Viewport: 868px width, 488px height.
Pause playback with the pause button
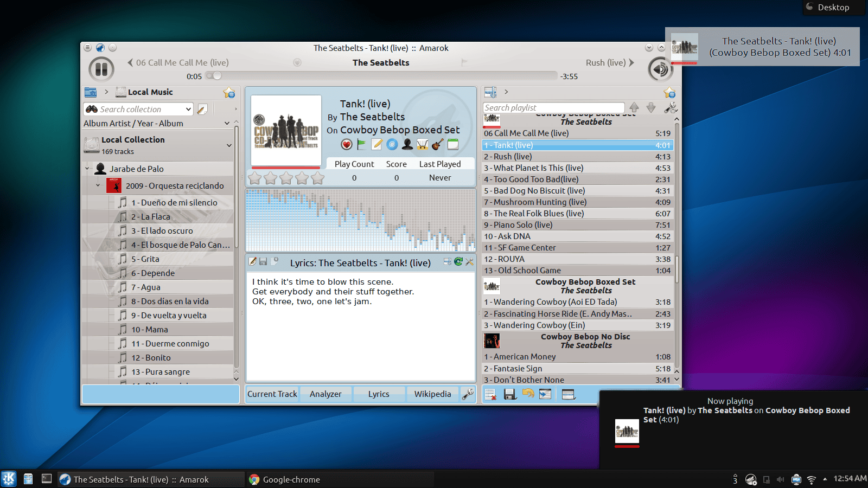pos(101,69)
